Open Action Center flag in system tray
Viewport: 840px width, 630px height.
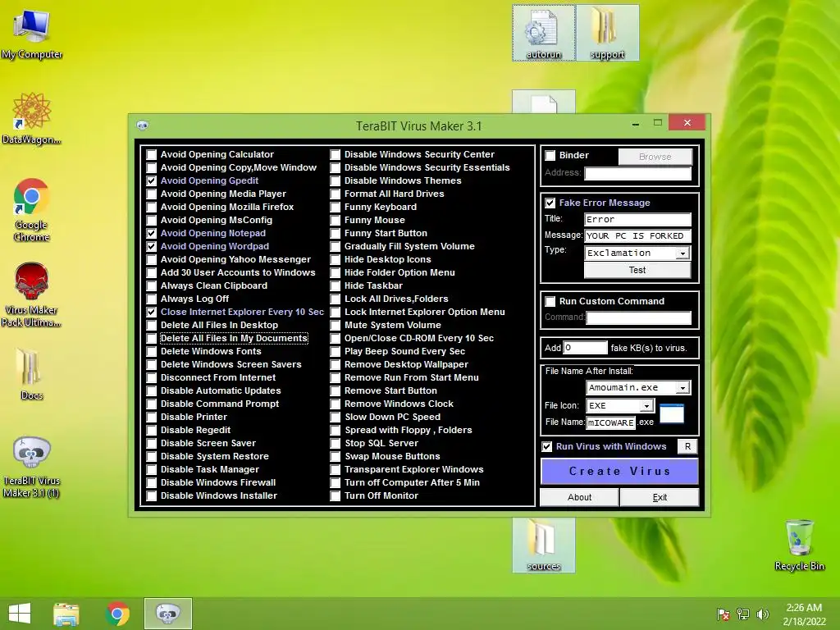point(724,614)
